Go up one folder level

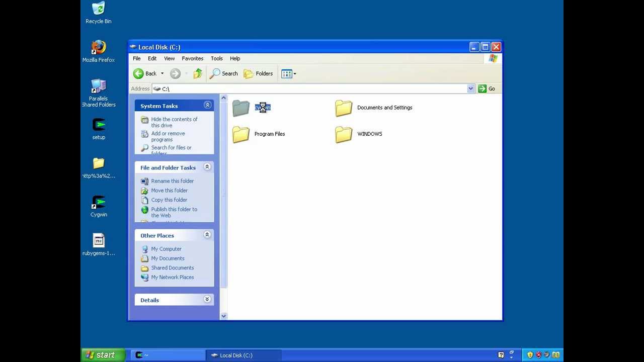coord(198,73)
